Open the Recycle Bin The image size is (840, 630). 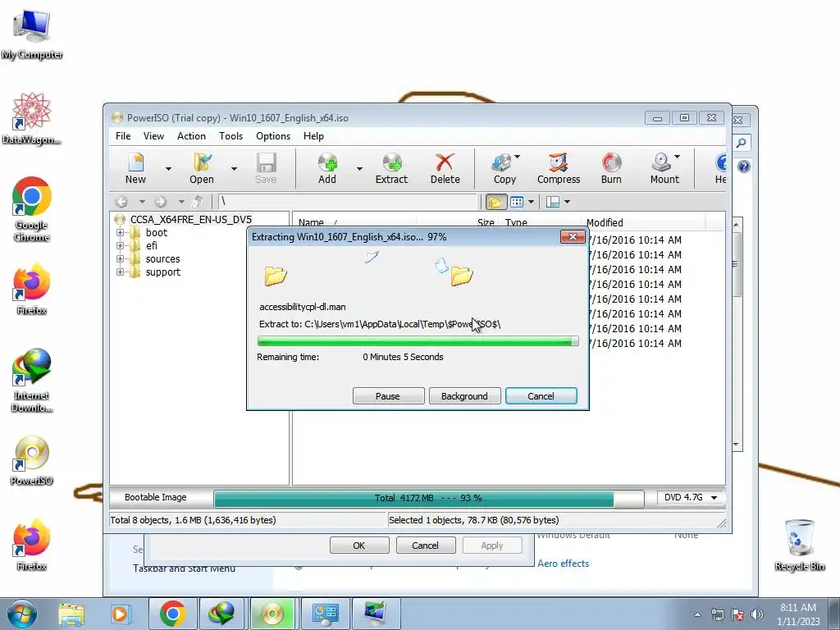point(799,545)
